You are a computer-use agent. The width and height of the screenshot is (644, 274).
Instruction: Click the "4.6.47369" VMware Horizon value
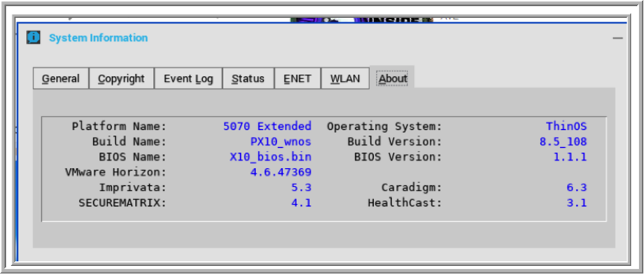click(x=281, y=172)
